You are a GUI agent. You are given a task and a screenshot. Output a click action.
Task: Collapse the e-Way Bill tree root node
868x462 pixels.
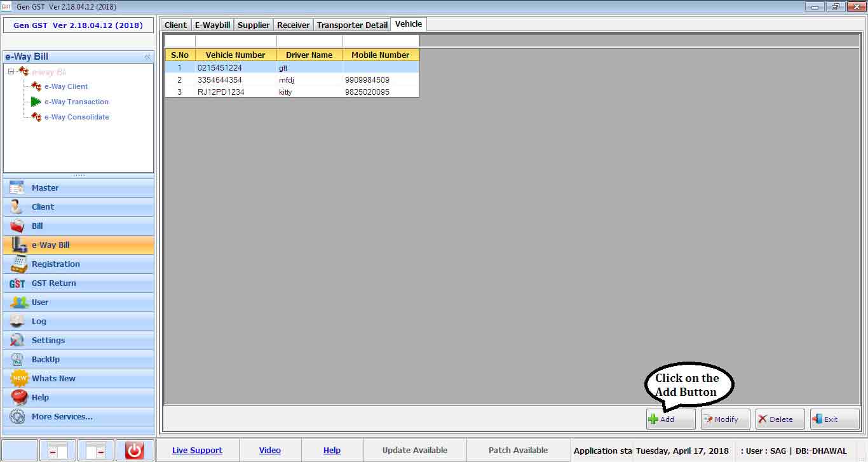point(11,72)
